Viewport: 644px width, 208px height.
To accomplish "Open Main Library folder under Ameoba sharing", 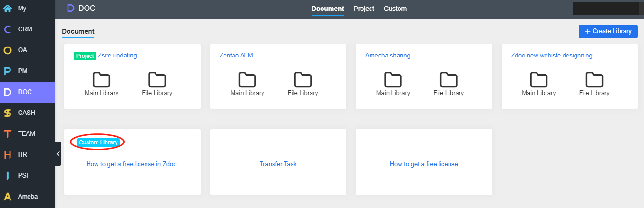I will pos(393,84).
